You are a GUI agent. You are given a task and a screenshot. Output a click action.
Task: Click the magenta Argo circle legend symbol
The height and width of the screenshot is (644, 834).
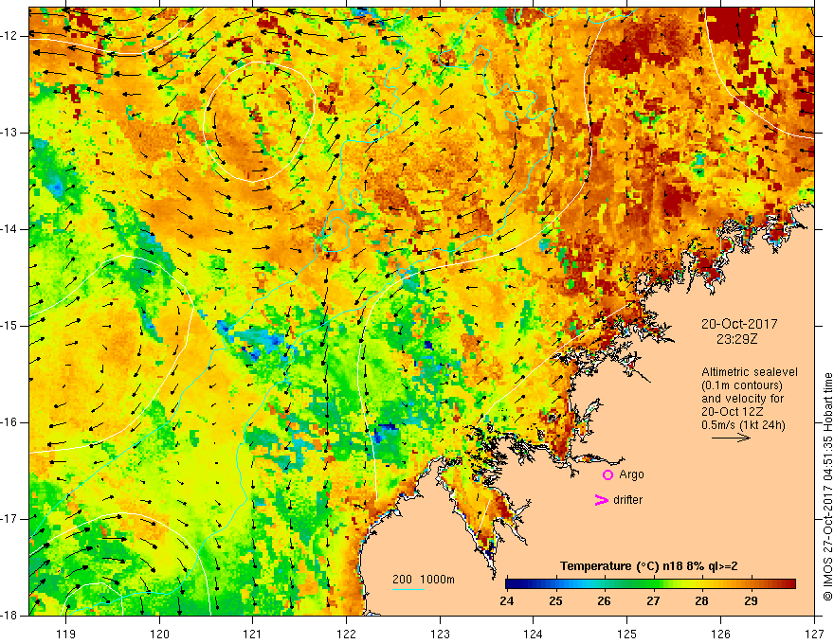pyautogui.click(x=607, y=475)
